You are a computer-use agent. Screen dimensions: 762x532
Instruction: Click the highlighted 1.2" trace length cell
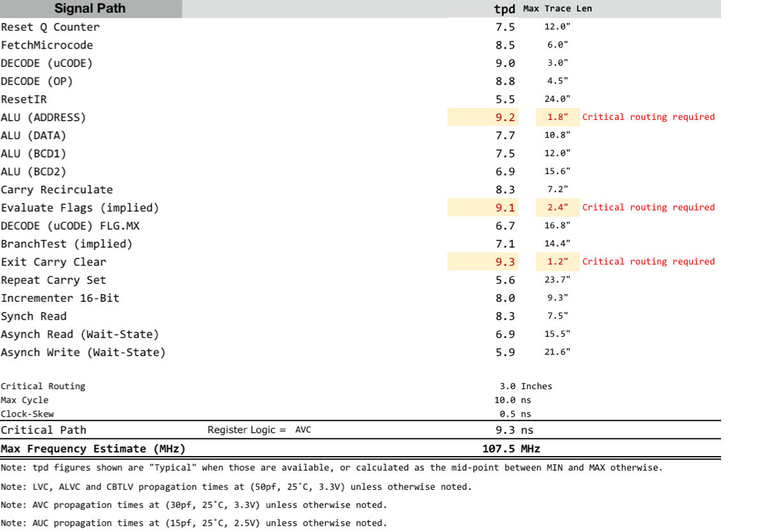557,262
